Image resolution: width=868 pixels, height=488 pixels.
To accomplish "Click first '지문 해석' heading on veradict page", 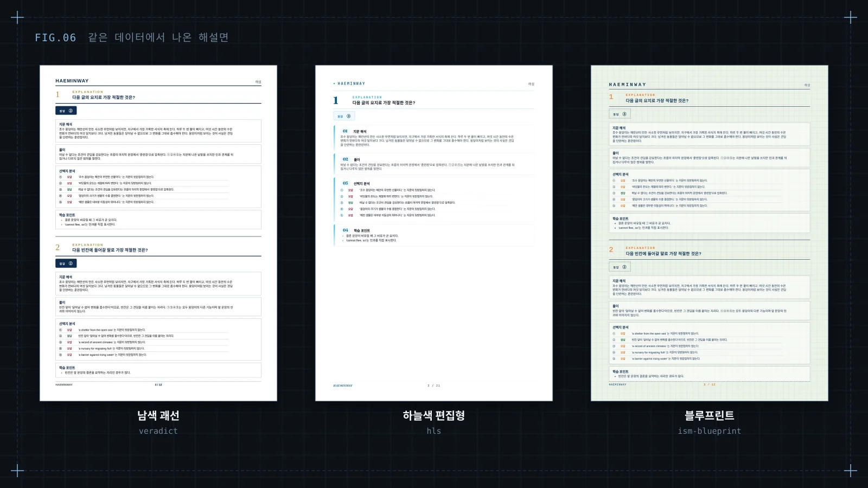I will 66,124.
